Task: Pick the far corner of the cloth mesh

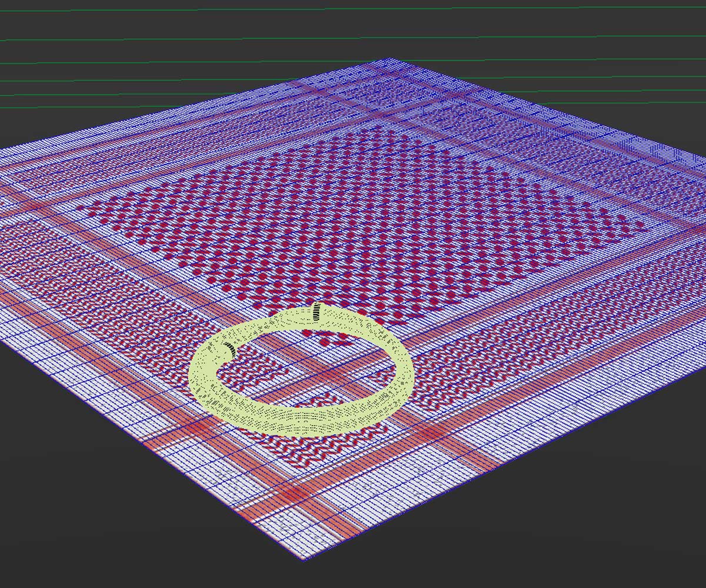Action: [388, 59]
